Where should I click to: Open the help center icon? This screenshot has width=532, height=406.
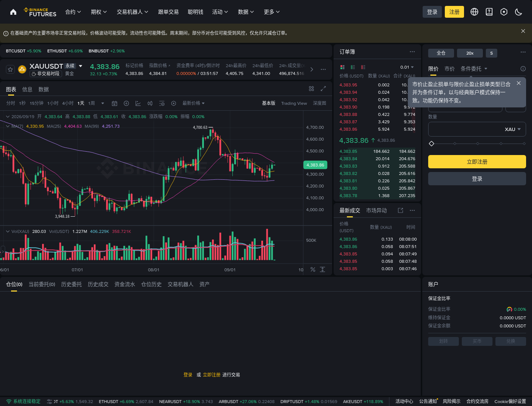click(489, 12)
